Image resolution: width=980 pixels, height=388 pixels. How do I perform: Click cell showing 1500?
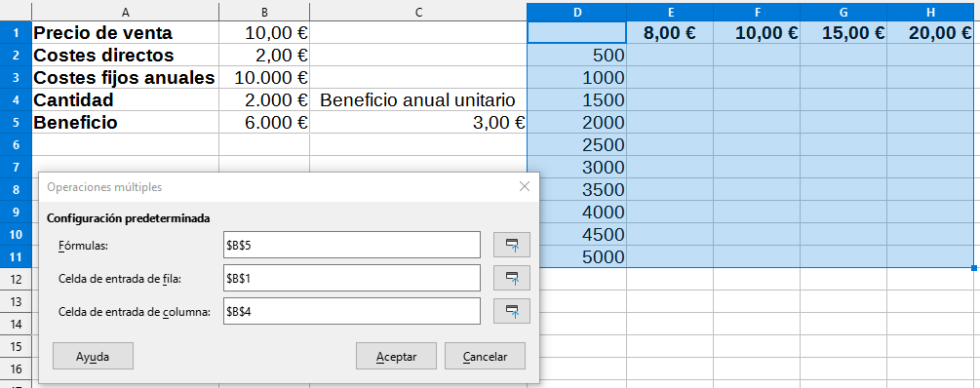pyautogui.click(x=577, y=100)
